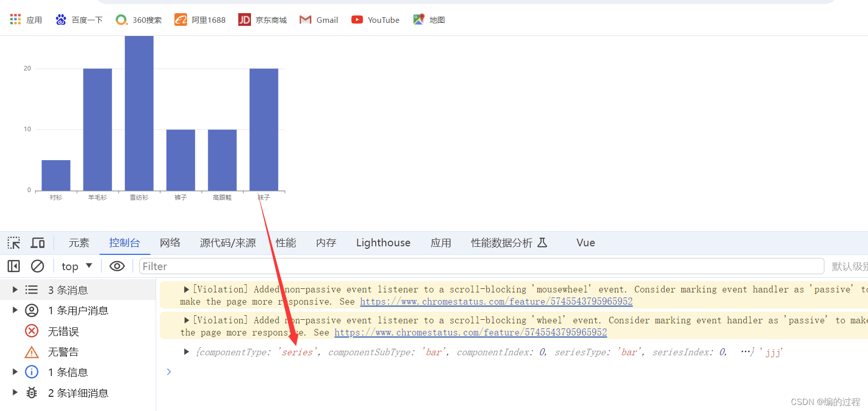Click the 雪纺衫 bar in chart
868x411 pixels.
pyautogui.click(x=139, y=114)
